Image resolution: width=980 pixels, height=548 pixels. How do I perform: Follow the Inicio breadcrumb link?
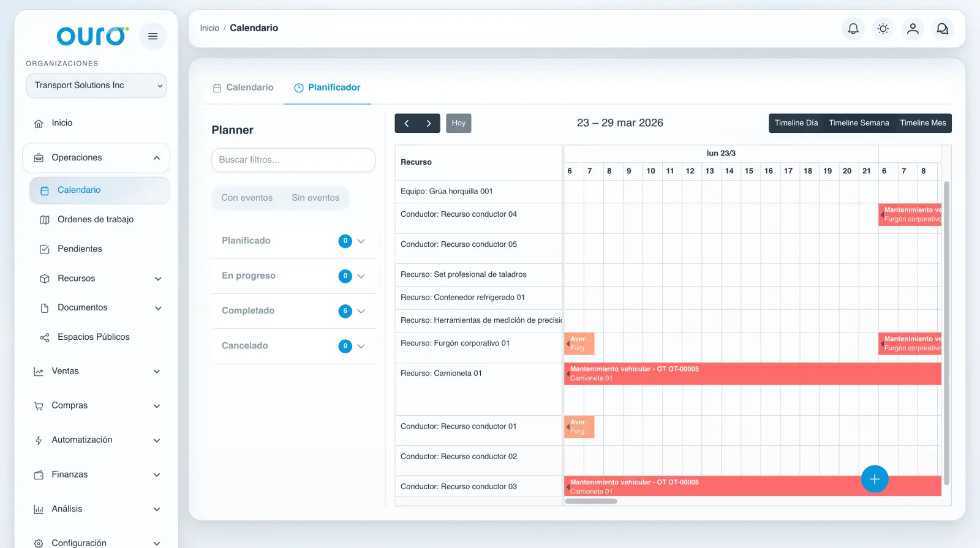(x=209, y=28)
